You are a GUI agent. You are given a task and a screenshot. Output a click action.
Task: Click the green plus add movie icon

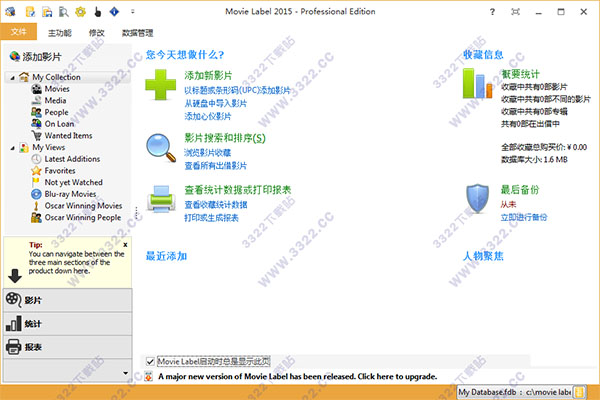click(160, 85)
